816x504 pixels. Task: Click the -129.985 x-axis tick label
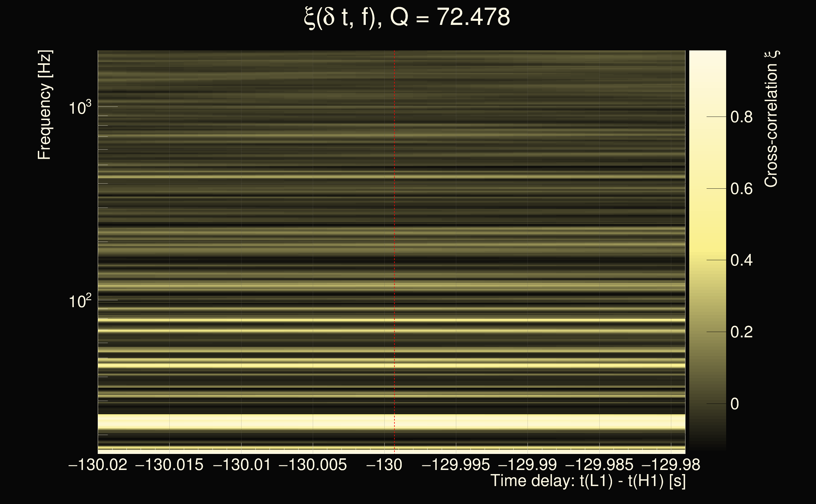tap(599, 465)
